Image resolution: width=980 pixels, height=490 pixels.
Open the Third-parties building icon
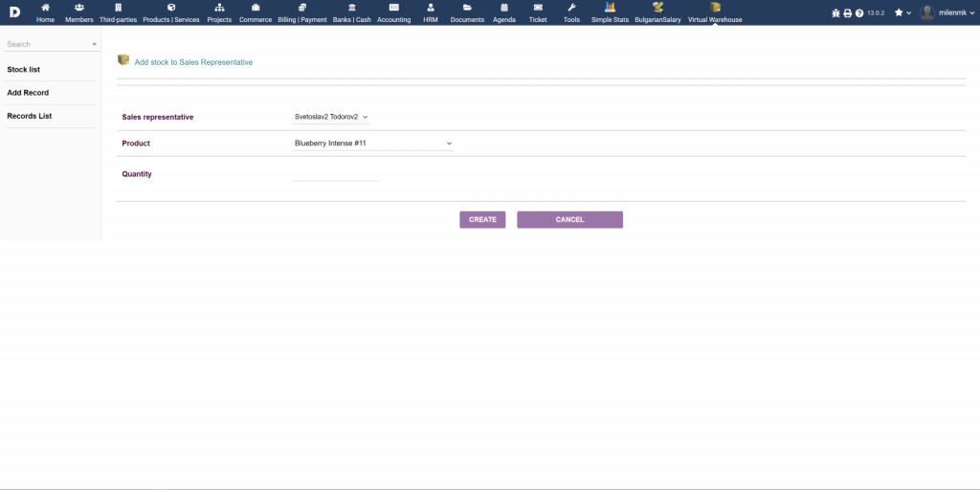[x=118, y=8]
